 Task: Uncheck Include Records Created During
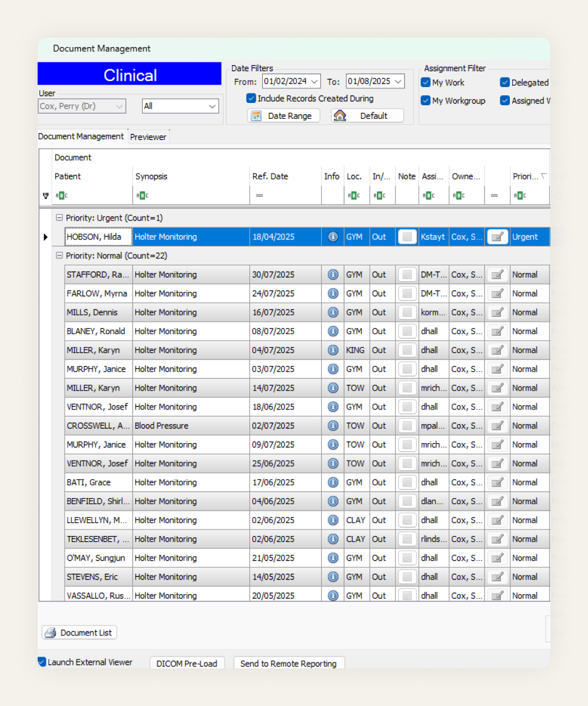(x=251, y=98)
